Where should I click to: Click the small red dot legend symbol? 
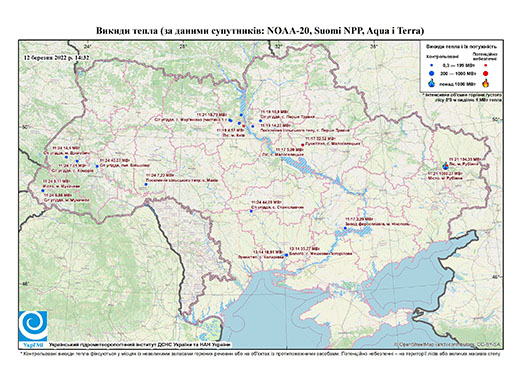pyautogui.click(x=486, y=65)
